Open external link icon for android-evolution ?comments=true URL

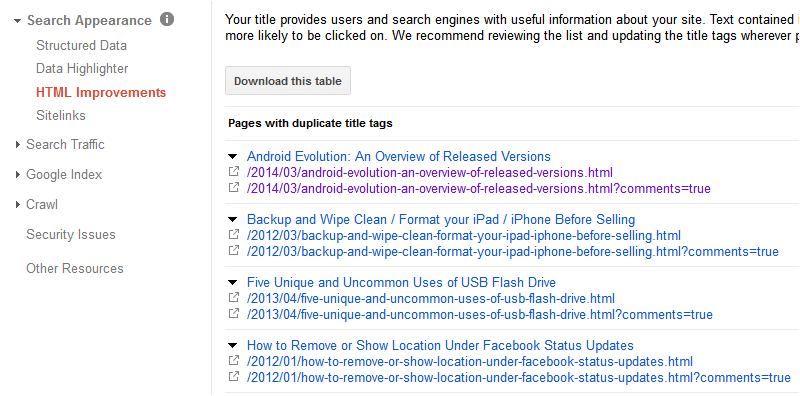tap(234, 187)
